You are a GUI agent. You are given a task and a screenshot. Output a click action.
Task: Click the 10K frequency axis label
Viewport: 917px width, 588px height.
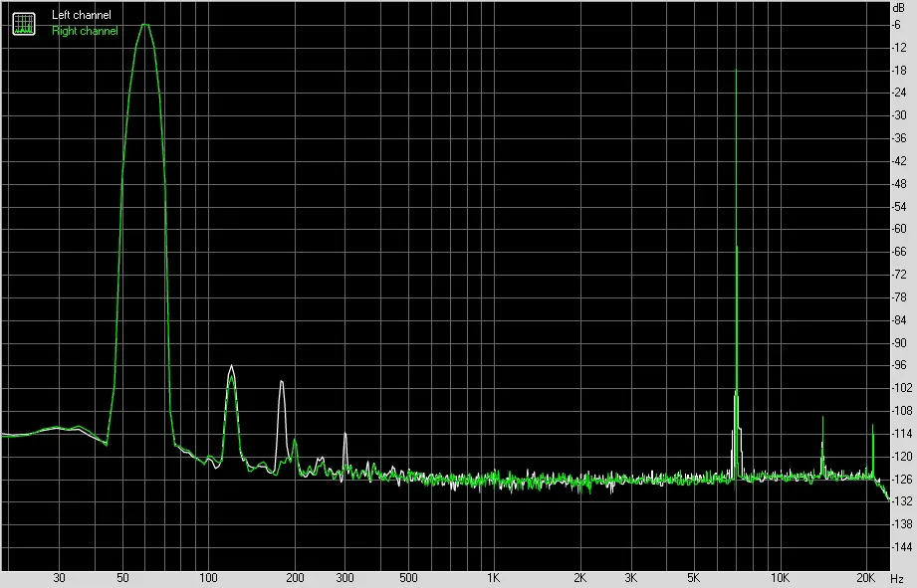point(780,578)
